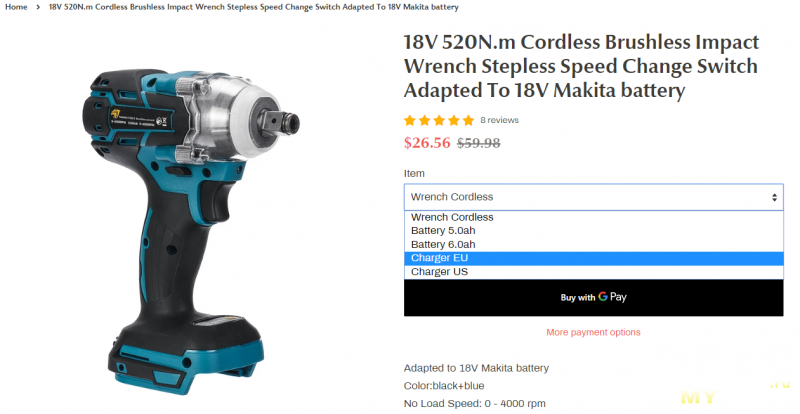Click the second gold rating star
The width and height of the screenshot is (800, 414).
point(424,120)
